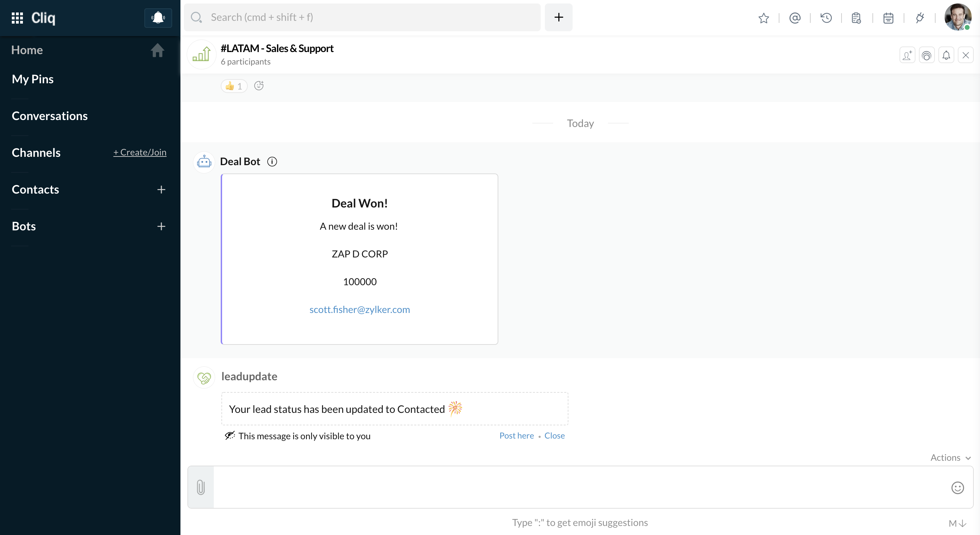Viewport: 980px width, 535px height.
Task: Click the attachment paperclip icon
Action: (201, 487)
